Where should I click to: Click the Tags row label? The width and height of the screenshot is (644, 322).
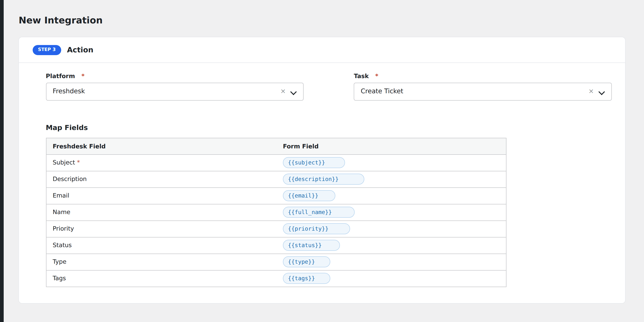(59, 278)
